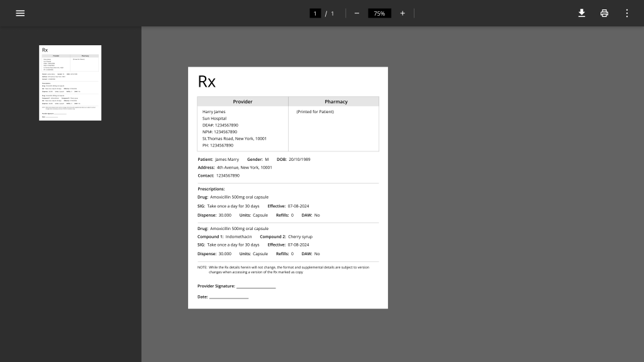Click the DOB value 20/10/1989

(x=299, y=160)
